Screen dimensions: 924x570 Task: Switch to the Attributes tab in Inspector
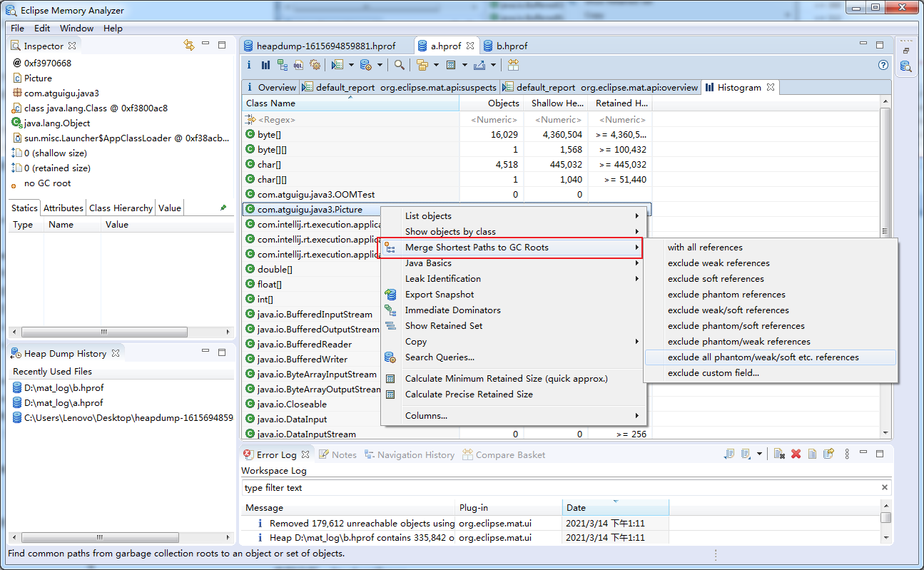[x=64, y=208]
